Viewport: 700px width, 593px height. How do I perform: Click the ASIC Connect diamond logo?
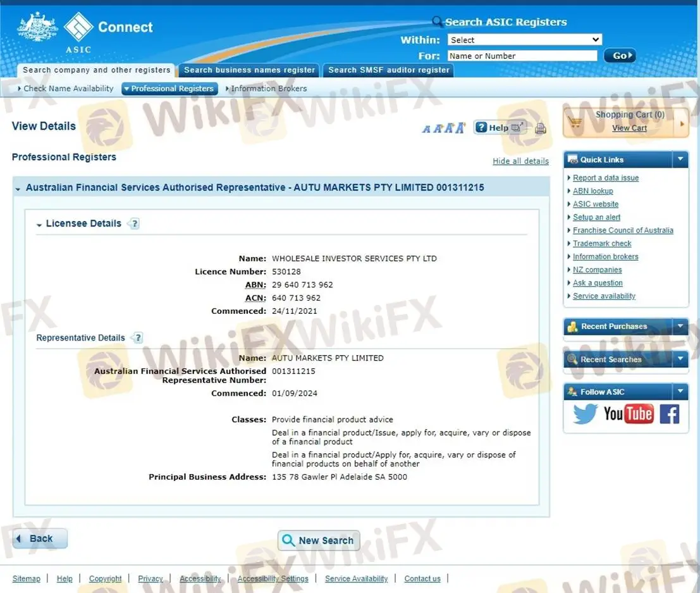pyautogui.click(x=78, y=27)
